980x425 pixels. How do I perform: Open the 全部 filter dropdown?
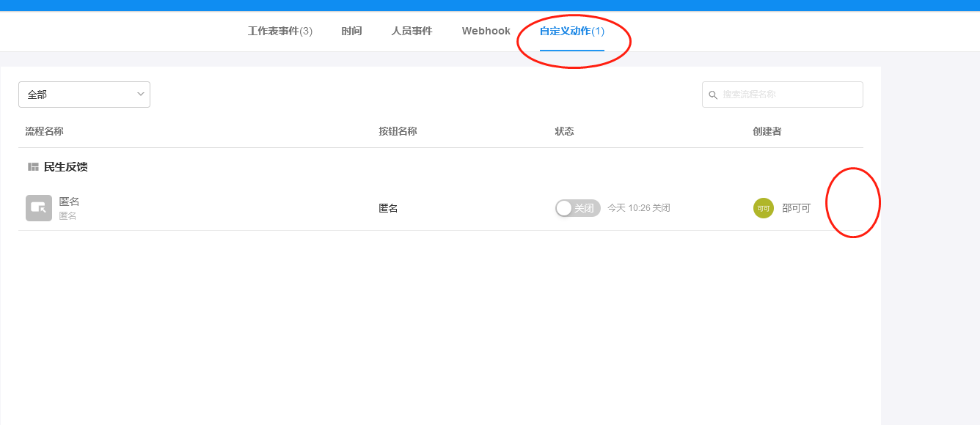coord(84,94)
